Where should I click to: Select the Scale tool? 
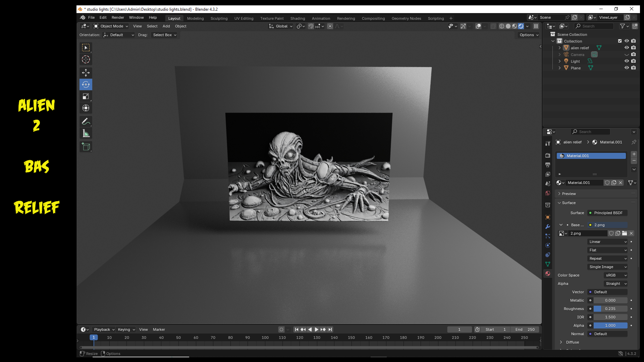[x=86, y=97]
